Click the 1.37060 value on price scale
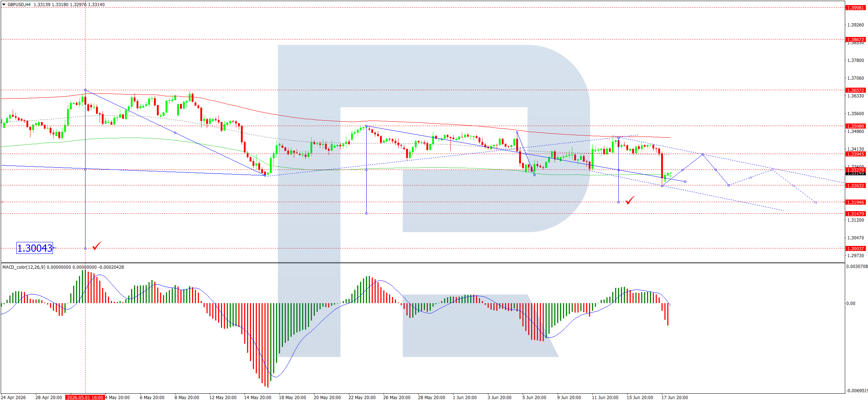 point(855,78)
